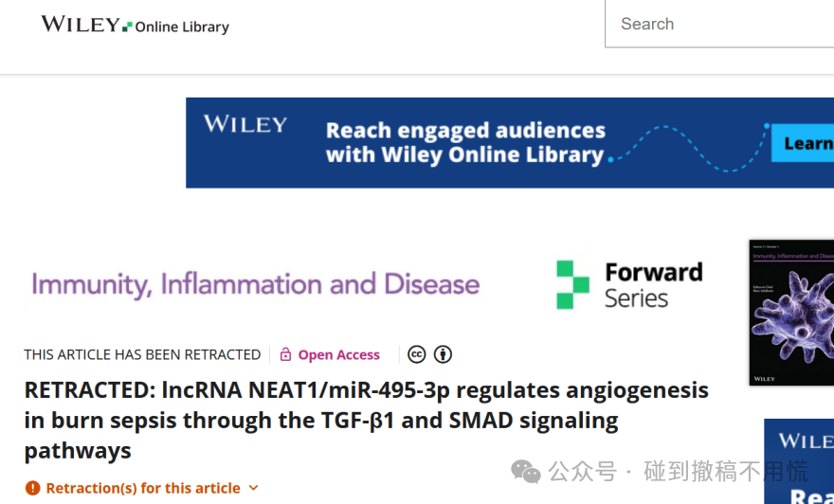Expand Retraction(s) for this article
The width and height of the screenshot is (834, 504).
point(142,488)
